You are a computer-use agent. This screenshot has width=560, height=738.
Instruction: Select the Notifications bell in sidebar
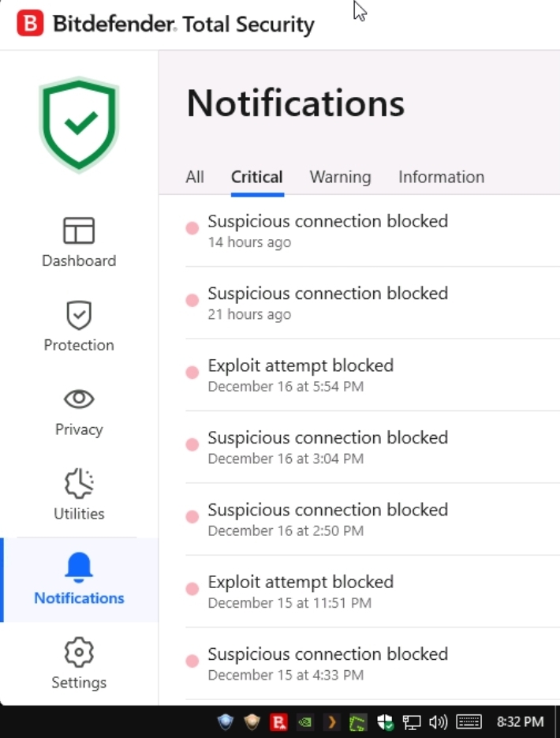79,579
